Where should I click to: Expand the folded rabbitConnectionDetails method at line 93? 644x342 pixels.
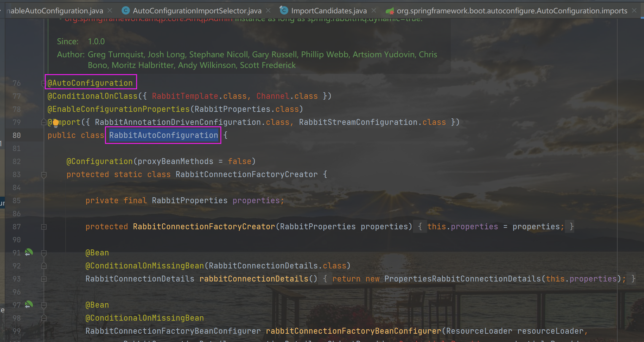(x=44, y=279)
